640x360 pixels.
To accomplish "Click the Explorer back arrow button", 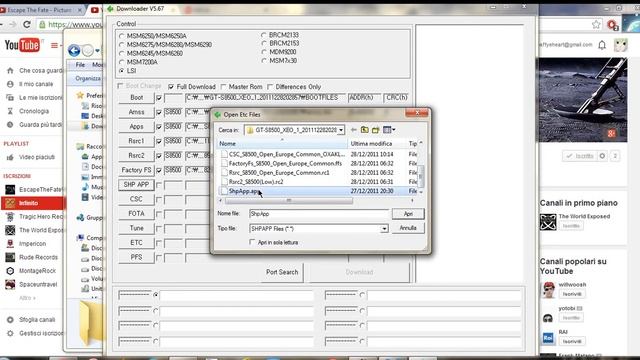I will tap(74, 51).
